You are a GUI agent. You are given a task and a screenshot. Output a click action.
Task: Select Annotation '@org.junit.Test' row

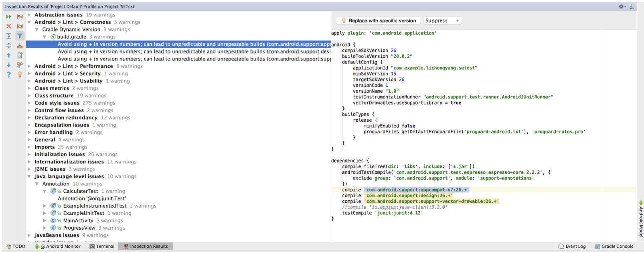[x=92, y=198]
